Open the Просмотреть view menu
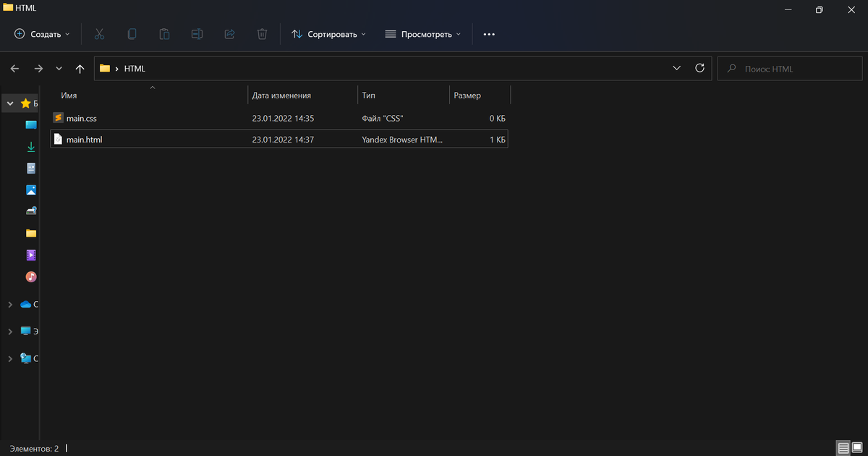Screen dimensions: 868x456 pos(423,34)
